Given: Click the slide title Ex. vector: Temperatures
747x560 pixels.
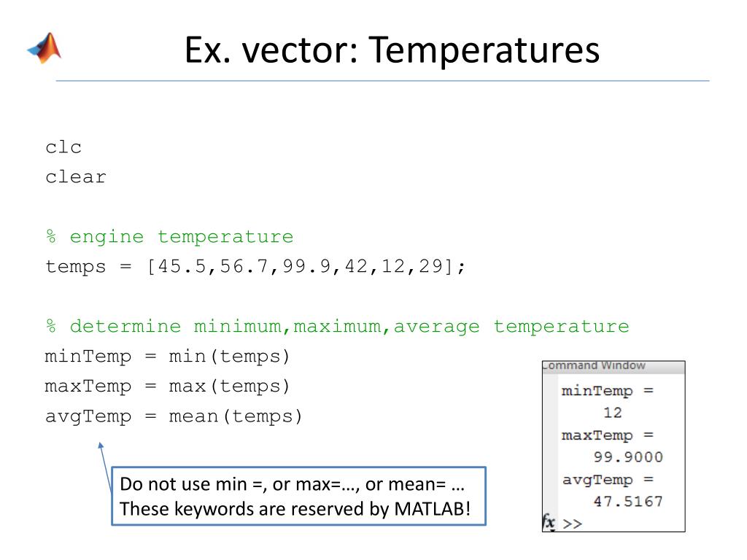Looking at the screenshot, I should [392, 50].
